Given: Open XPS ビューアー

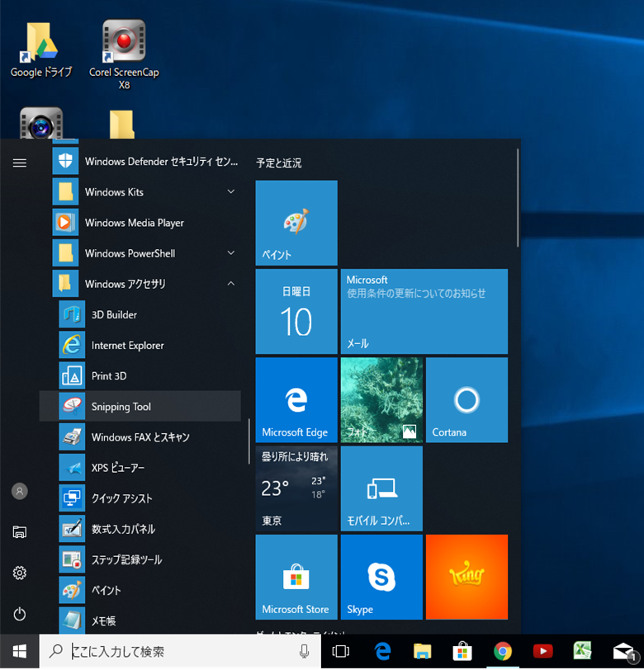Looking at the screenshot, I should point(140,468).
